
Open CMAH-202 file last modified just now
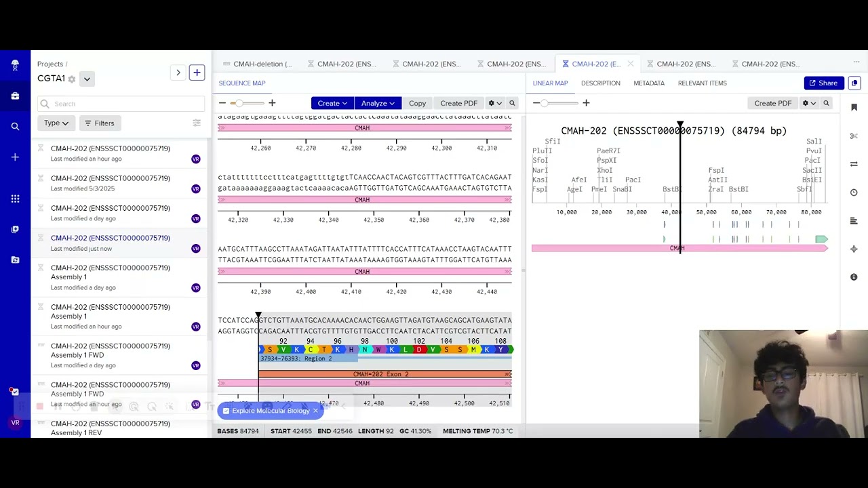point(121,243)
